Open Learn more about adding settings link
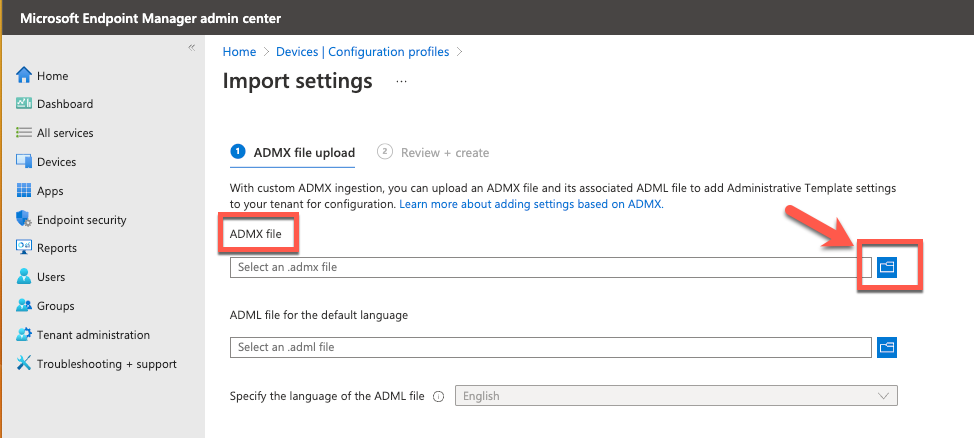 point(531,204)
